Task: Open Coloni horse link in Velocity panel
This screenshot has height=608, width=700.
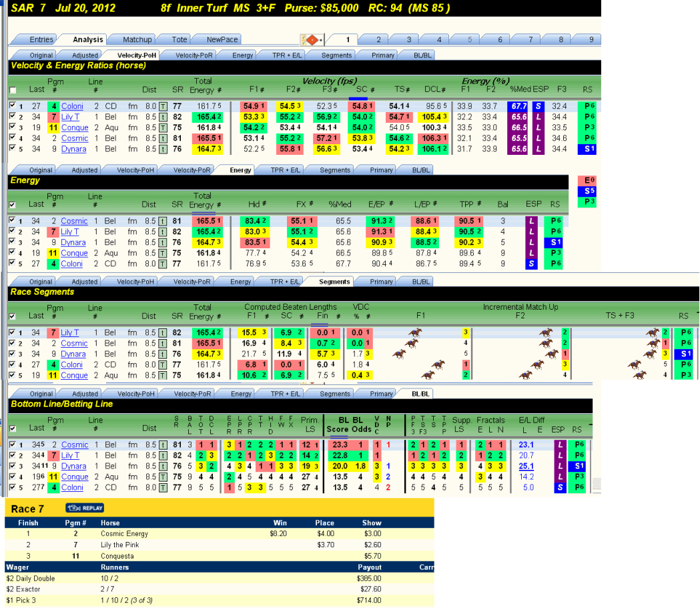Action: 72,106
